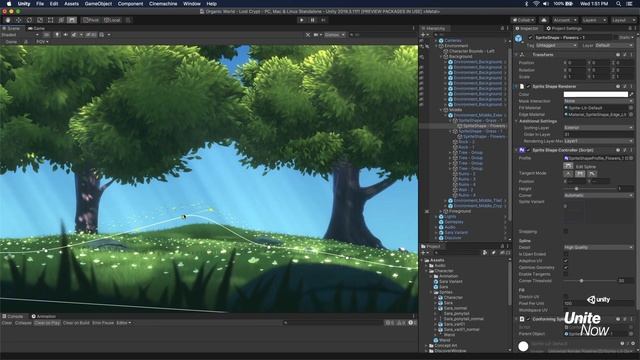640x360 pixels.
Task: Open the Console tab
Action: (13, 316)
